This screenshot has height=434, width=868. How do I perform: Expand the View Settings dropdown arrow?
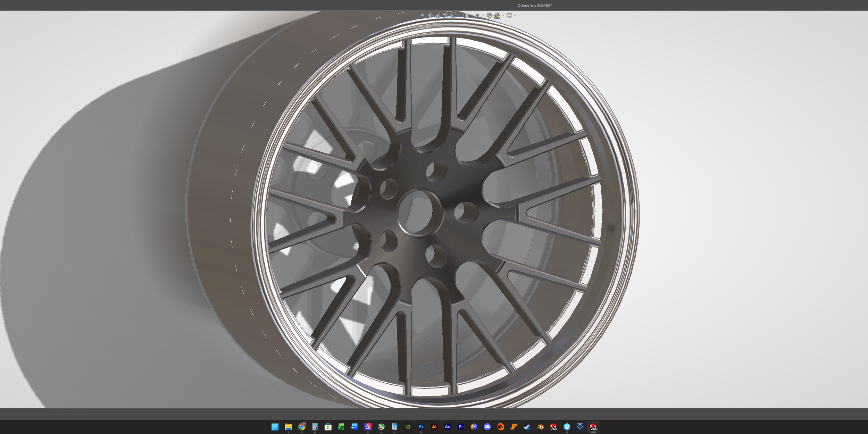515,16
